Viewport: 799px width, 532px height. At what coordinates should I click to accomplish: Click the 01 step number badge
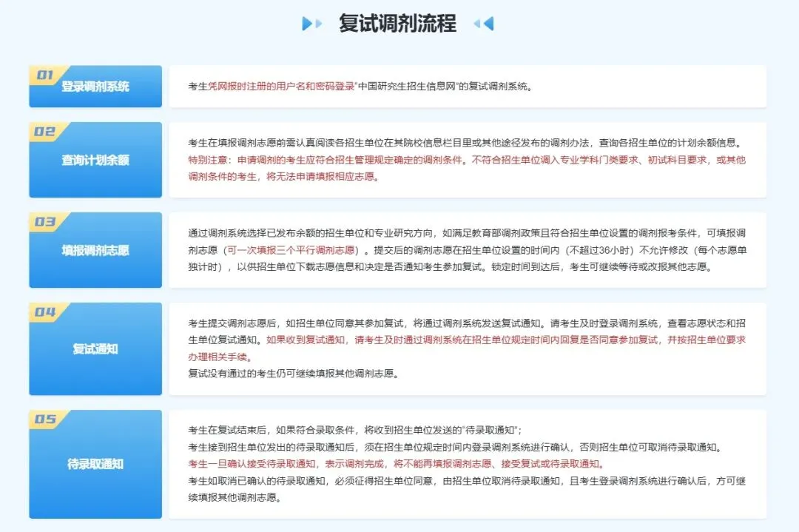45,75
